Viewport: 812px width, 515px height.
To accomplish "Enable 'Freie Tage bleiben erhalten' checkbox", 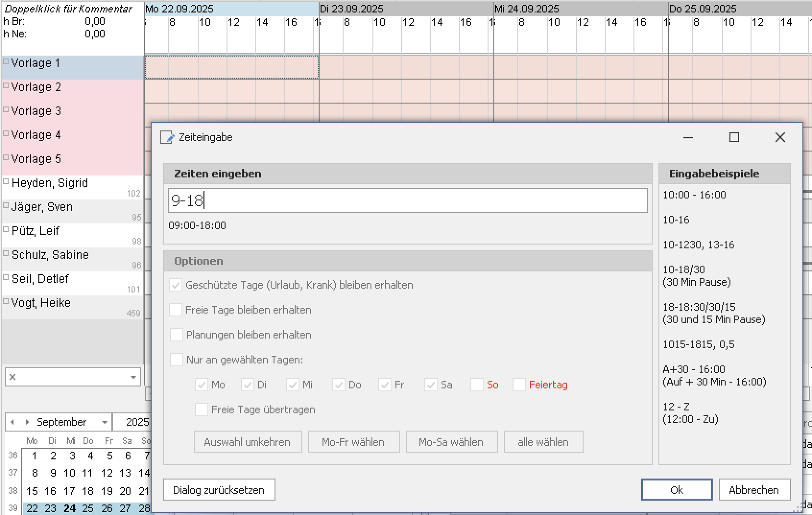I will tap(176, 310).
